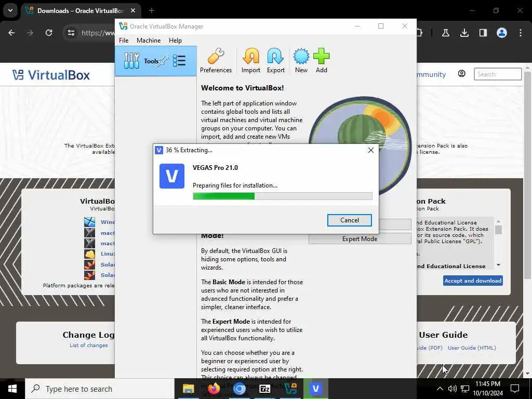Screen dimensions: 532x399
Task: Select Expert Mode button
Action: (x=360, y=239)
